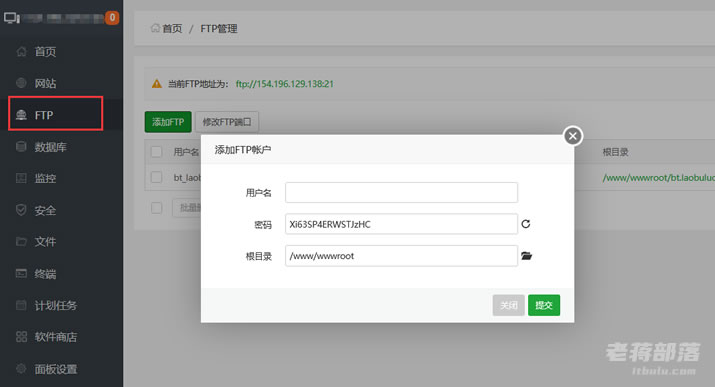Regenerate password with the refresh icon
Viewport: 715px width, 387px height.
(526, 224)
